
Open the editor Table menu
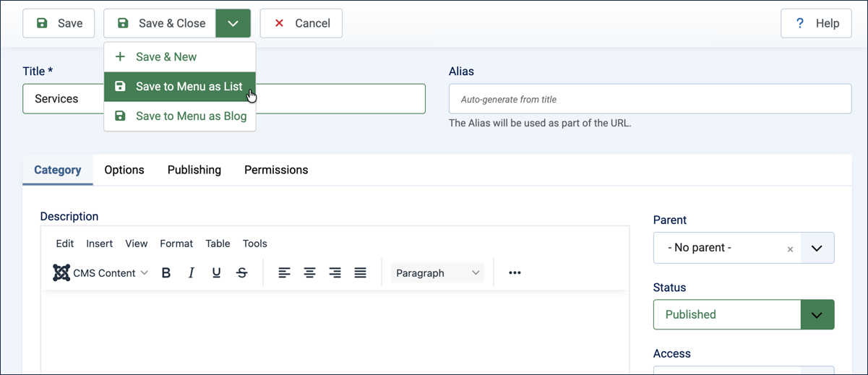(x=218, y=243)
